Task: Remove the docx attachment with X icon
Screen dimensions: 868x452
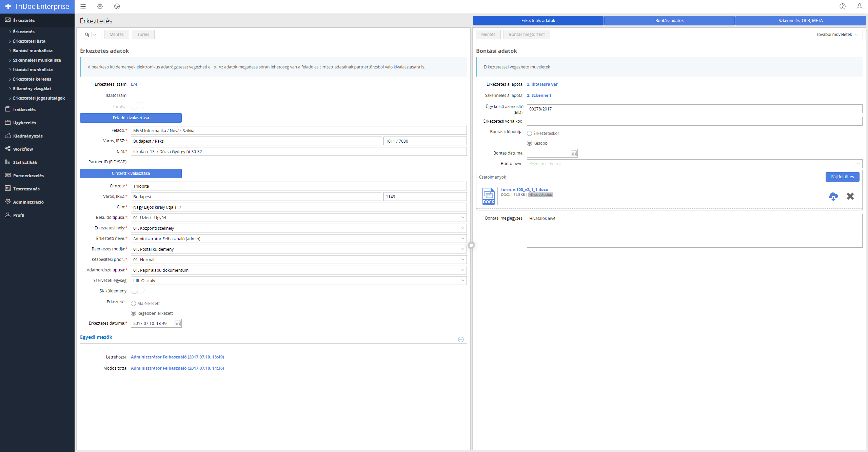Action: coord(850,196)
